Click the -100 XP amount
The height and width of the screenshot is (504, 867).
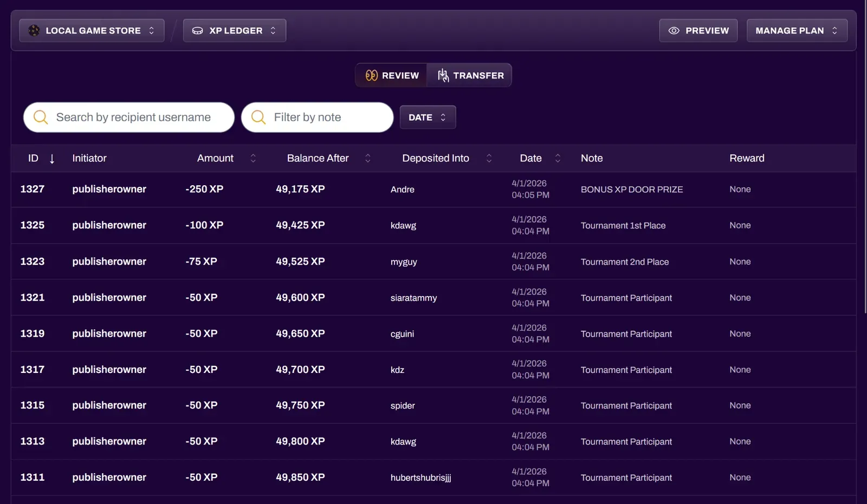pos(204,225)
